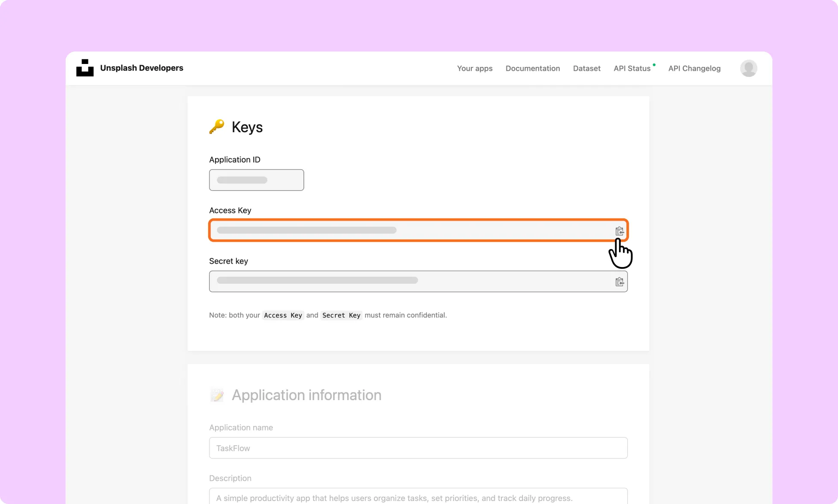The height and width of the screenshot is (504, 838).
Task: Select the Application ID field
Action: pyautogui.click(x=256, y=180)
